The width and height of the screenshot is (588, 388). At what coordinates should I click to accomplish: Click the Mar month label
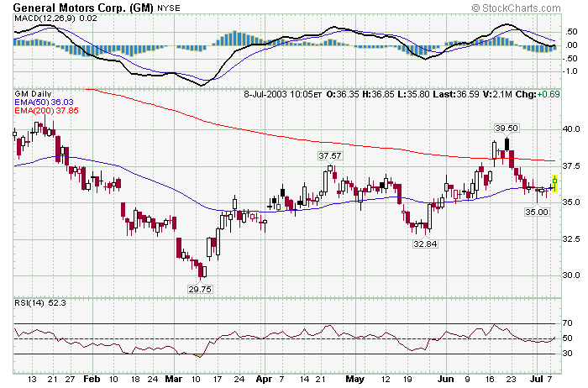pos(174,379)
